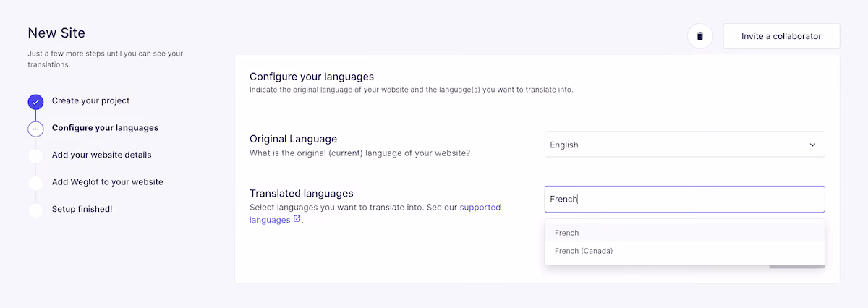Click the Invite a collaborator button
Screen dimensions: 868x308
click(x=781, y=36)
